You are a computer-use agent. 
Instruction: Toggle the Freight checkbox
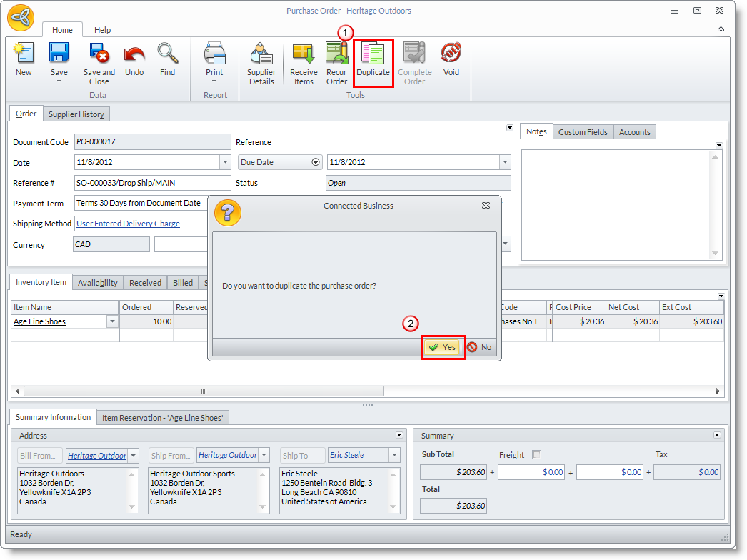pyautogui.click(x=536, y=455)
